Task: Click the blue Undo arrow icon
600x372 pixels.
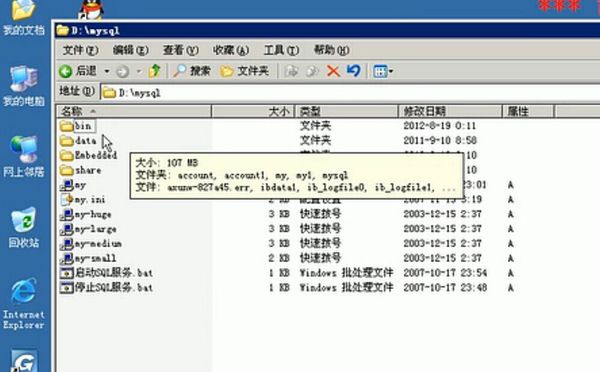Action: tap(354, 71)
